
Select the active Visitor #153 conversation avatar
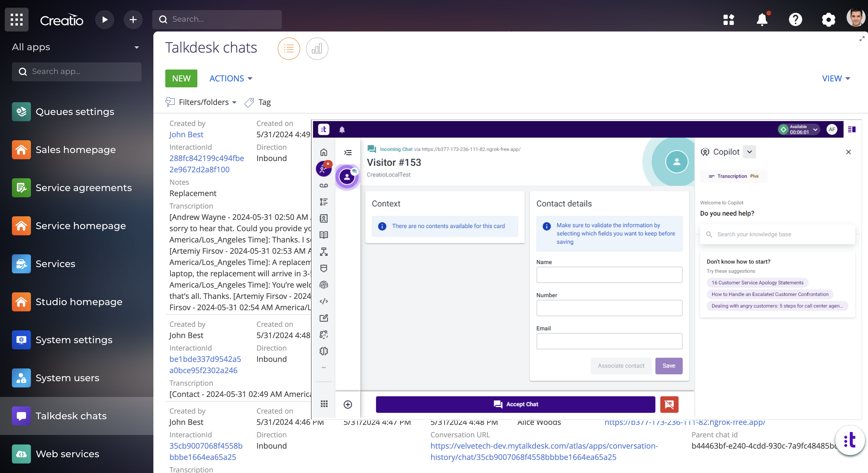click(x=347, y=176)
